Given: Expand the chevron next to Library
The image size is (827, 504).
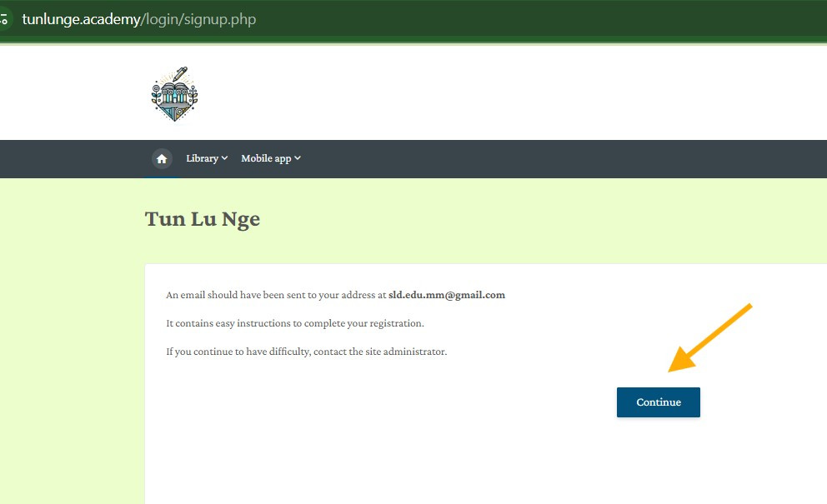Looking at the screenshot, I should (225, 158).
